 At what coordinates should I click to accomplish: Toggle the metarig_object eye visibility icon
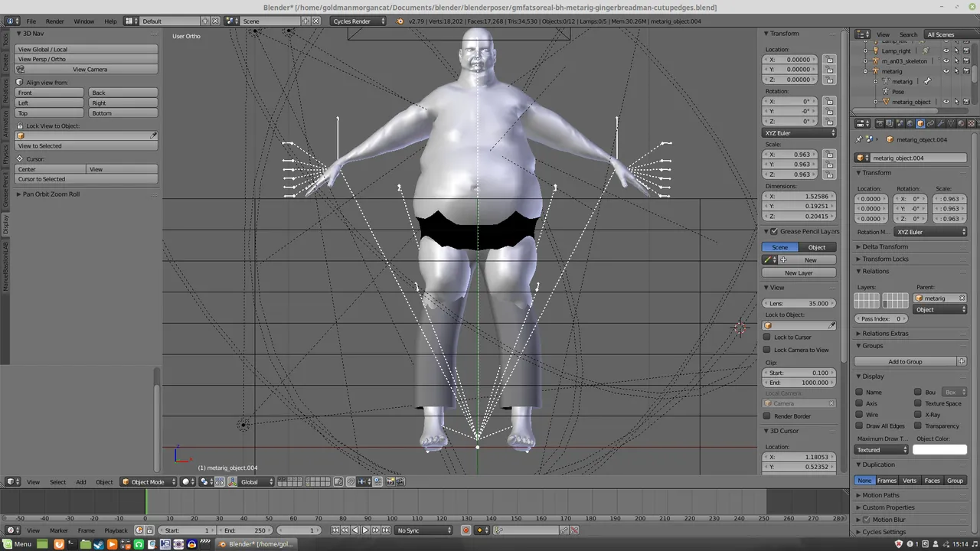pos(946,102)
